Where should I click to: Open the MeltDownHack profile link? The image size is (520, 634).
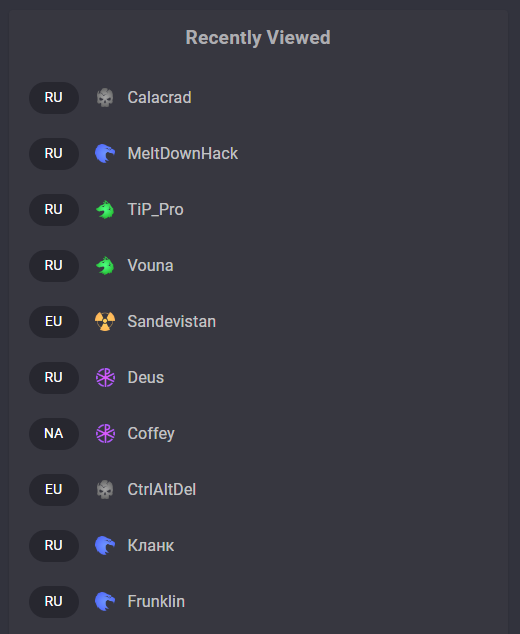tap(183, 154)
